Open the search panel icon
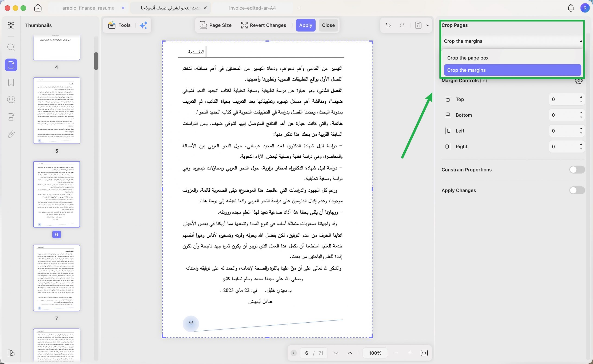This screenshot has height=364, width=593. tap(11, 47)
